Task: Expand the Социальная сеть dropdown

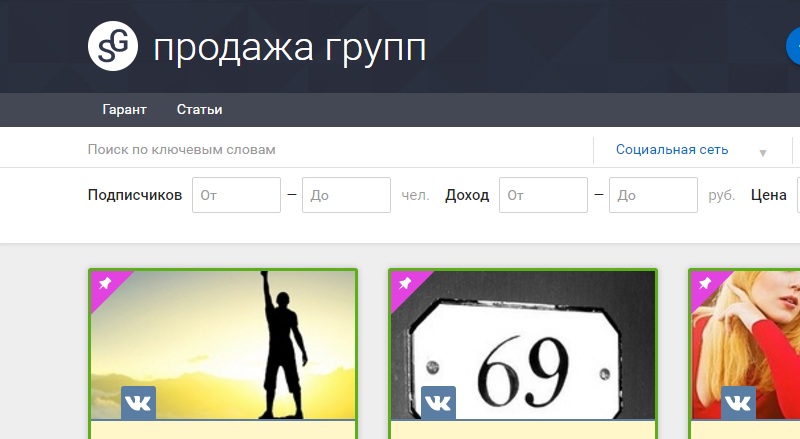Action: click(x=692, y=150)
